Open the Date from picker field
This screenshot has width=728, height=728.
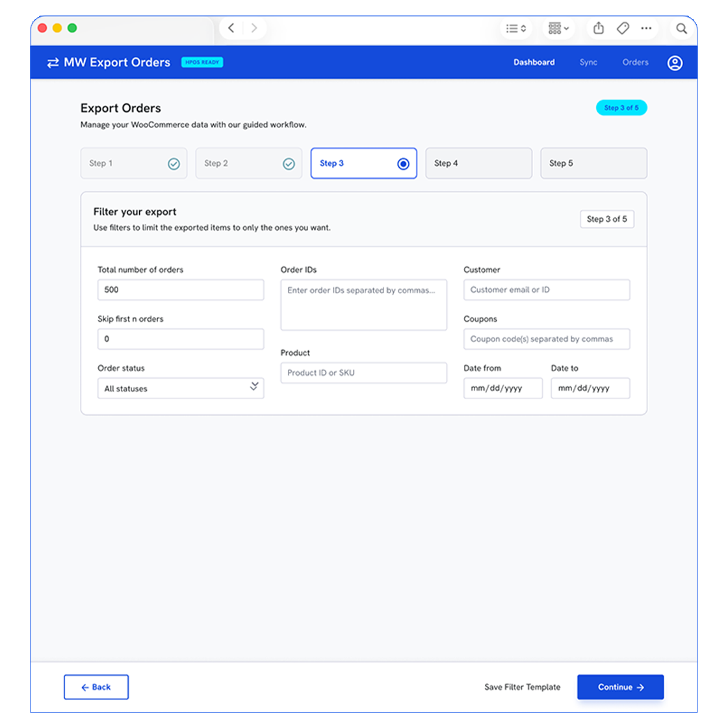pyautogui.click(x=503, y=388)
